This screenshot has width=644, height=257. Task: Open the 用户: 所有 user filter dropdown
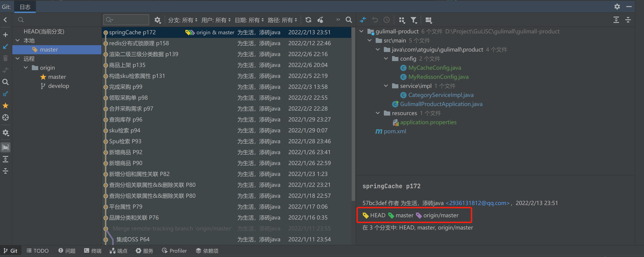tap(216, 20)
